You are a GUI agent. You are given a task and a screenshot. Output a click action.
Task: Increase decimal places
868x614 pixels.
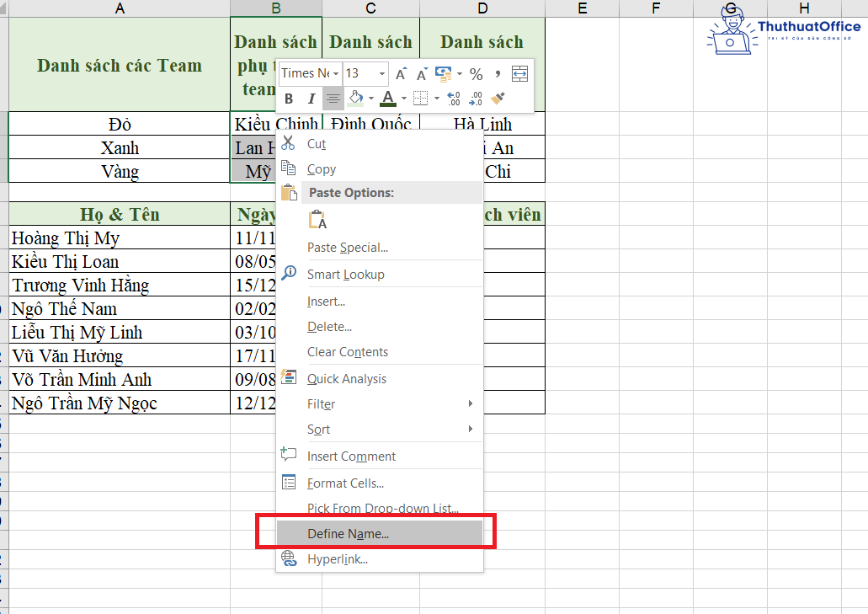[x=452, y=98]
